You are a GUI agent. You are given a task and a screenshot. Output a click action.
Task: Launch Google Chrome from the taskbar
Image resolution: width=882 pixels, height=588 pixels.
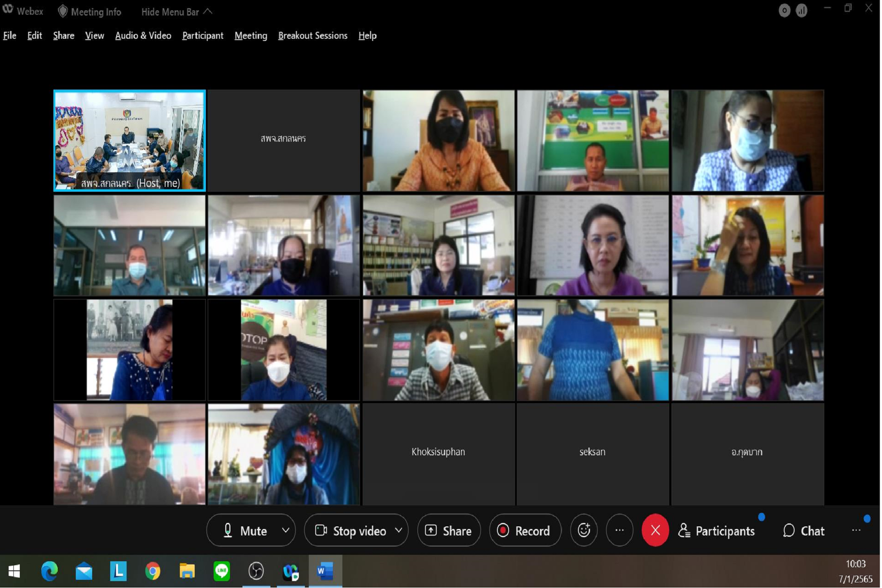[152, 571]
